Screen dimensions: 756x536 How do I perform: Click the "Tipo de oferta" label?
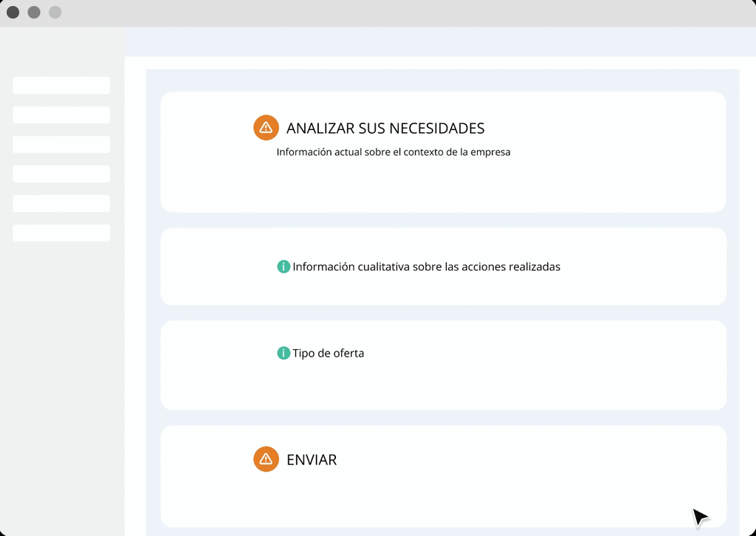pyautogui.click(x=329, y=354)
